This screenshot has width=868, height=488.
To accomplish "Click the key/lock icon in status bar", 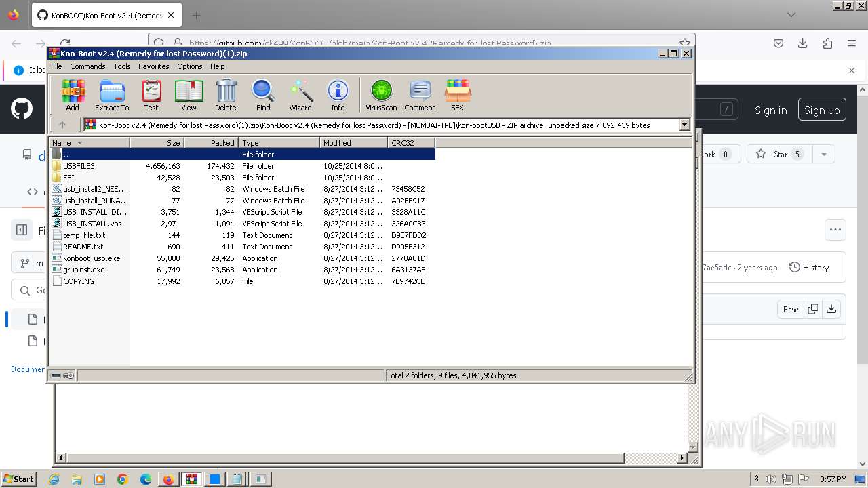I will coord(68,375).
